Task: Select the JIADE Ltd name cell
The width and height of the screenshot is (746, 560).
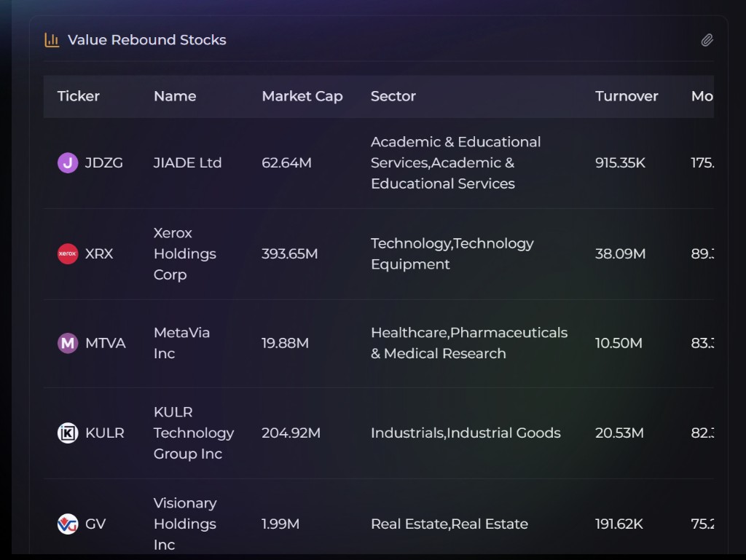Action: click(187, 163)
